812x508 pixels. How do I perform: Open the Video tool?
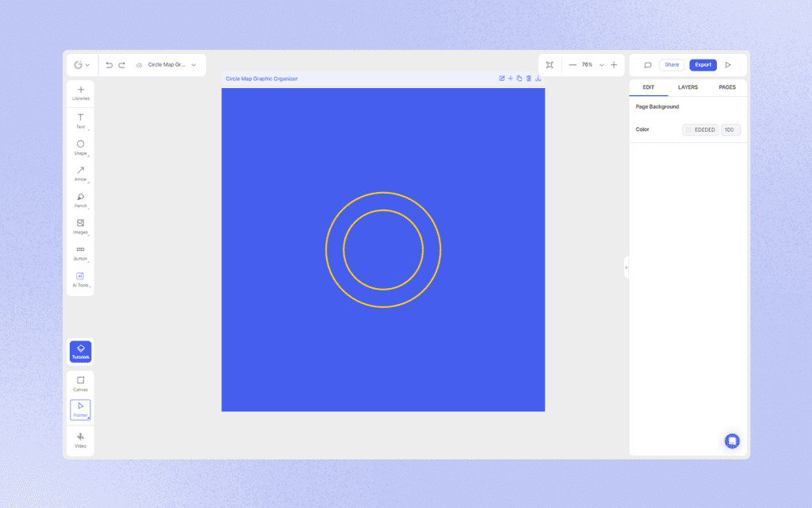(x=80, y=441)
